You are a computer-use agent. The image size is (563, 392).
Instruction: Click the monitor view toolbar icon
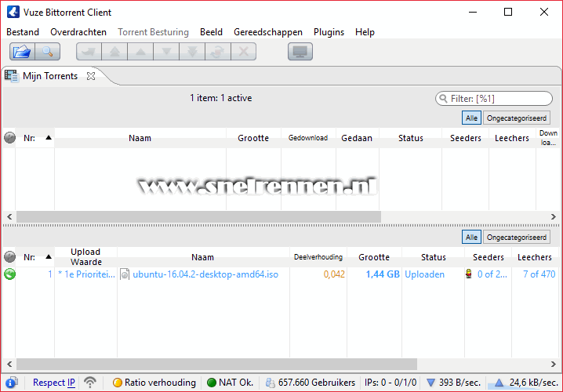[x=300, y=52]
